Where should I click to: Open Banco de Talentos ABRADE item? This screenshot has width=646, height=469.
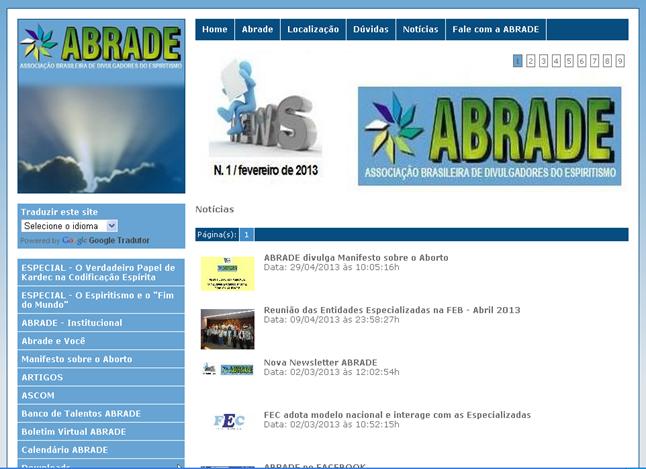[101, 413]
